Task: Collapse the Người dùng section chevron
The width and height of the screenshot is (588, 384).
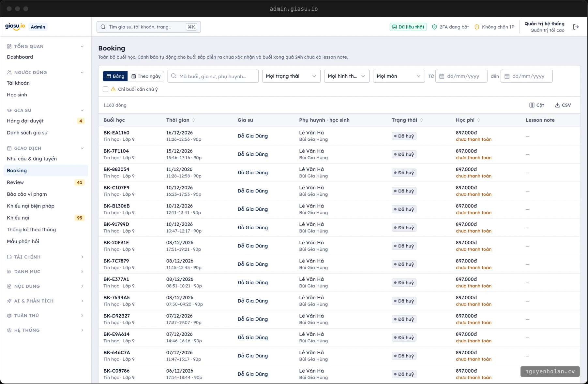Action: click(82, 73)
